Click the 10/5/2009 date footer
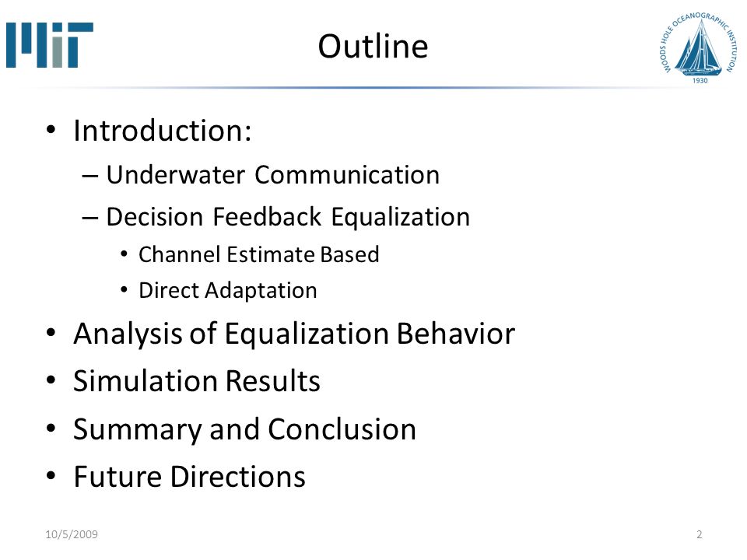Screen dimensions: 747x560 [x=72, y=534]
